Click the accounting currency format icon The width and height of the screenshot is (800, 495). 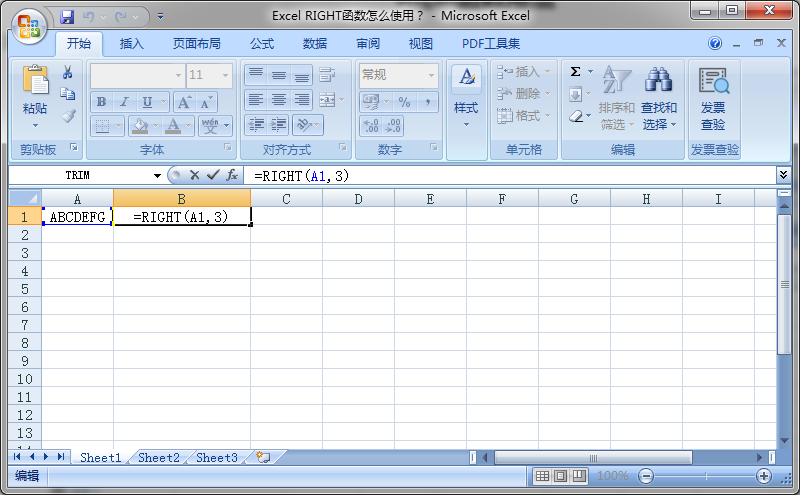[372, 102]
